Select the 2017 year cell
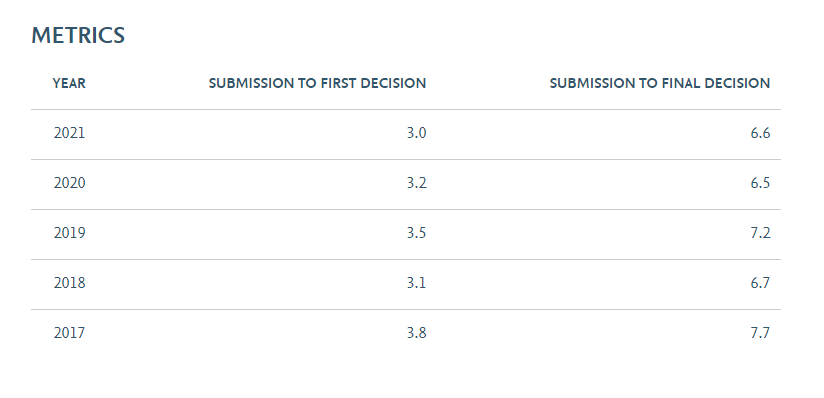 (69, 333)
